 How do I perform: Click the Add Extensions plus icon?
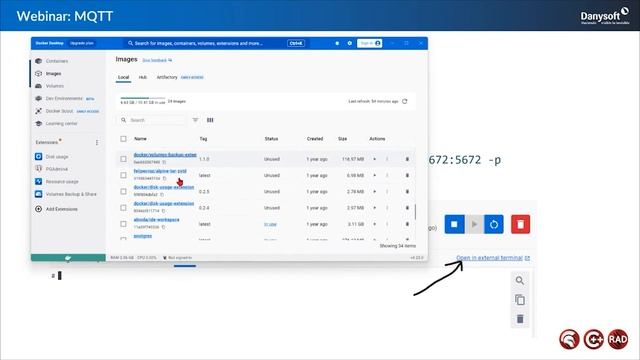click(38, 209)
